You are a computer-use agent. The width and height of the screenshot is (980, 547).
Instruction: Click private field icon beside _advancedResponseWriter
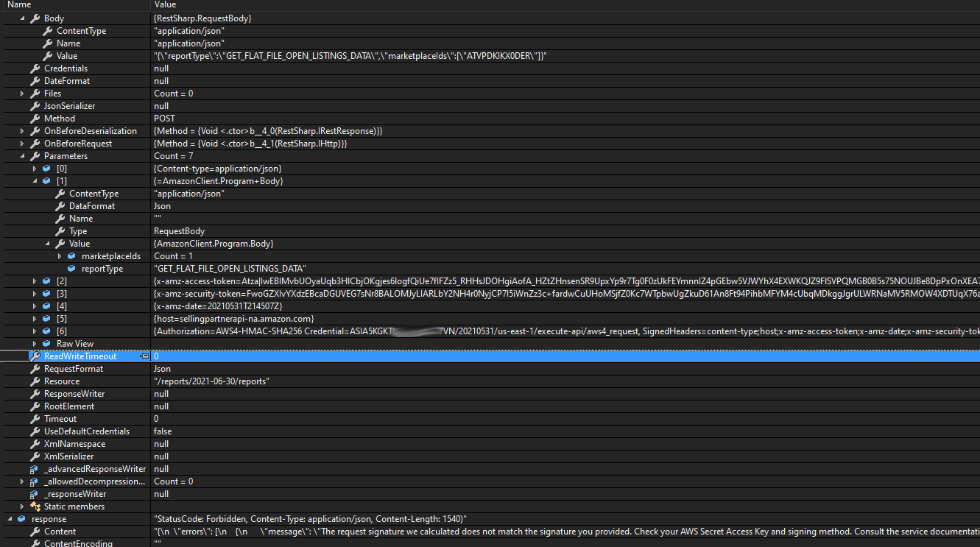(x=35, y=469)
